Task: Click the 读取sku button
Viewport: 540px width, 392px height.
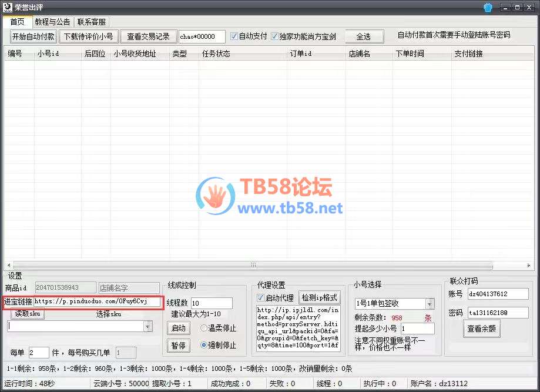Action: click(x=28, y=313)
